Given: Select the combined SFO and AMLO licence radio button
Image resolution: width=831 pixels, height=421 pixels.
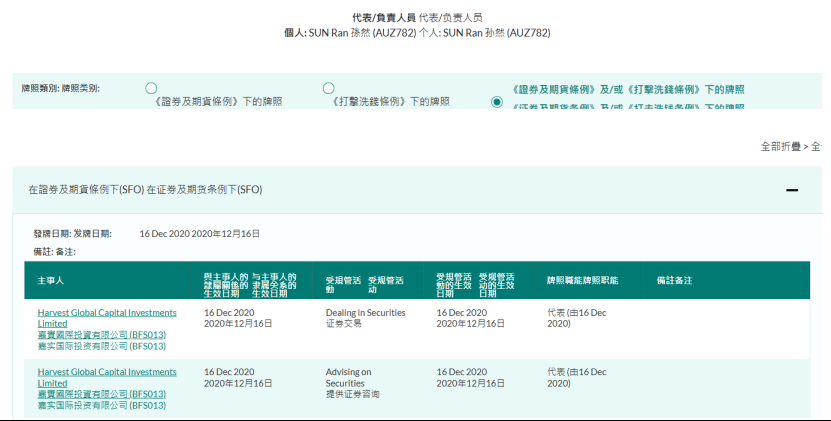Looking at the screenshot, I should (497, 102).
